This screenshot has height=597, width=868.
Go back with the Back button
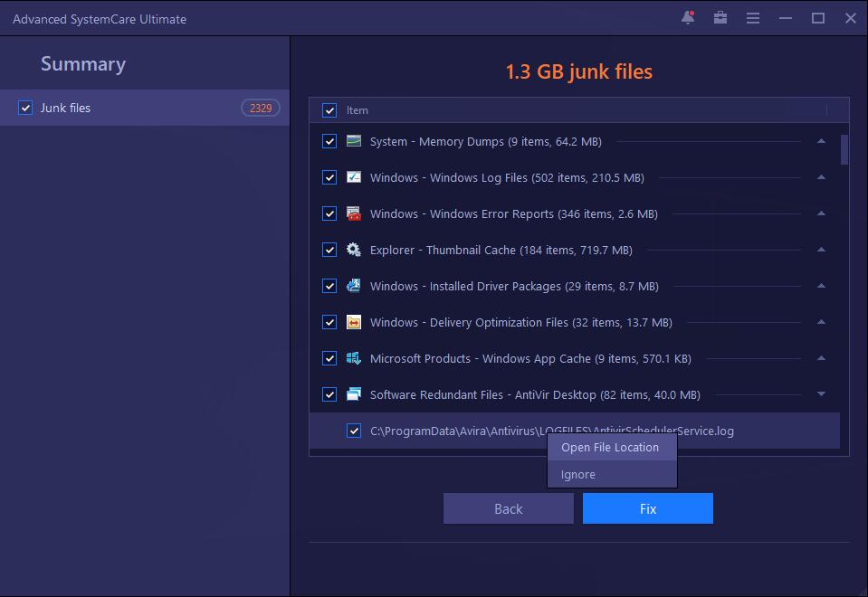(x=508, y=508)
